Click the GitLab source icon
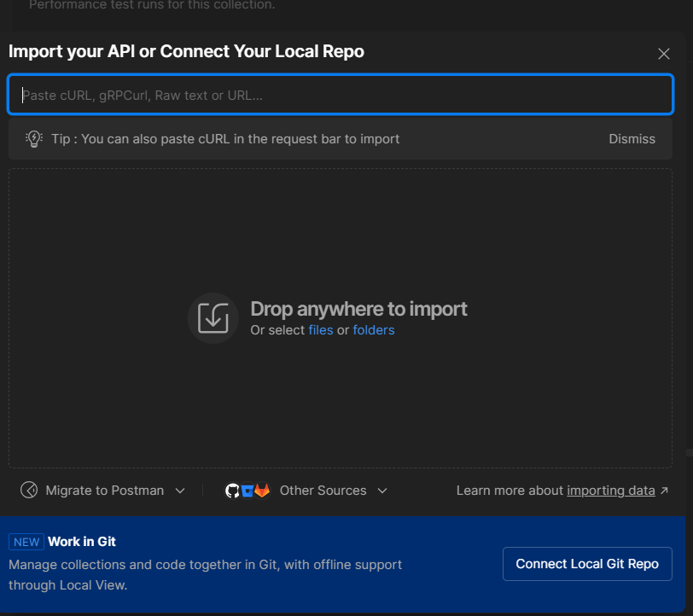693x616 pixels. [x=262, y=490]
